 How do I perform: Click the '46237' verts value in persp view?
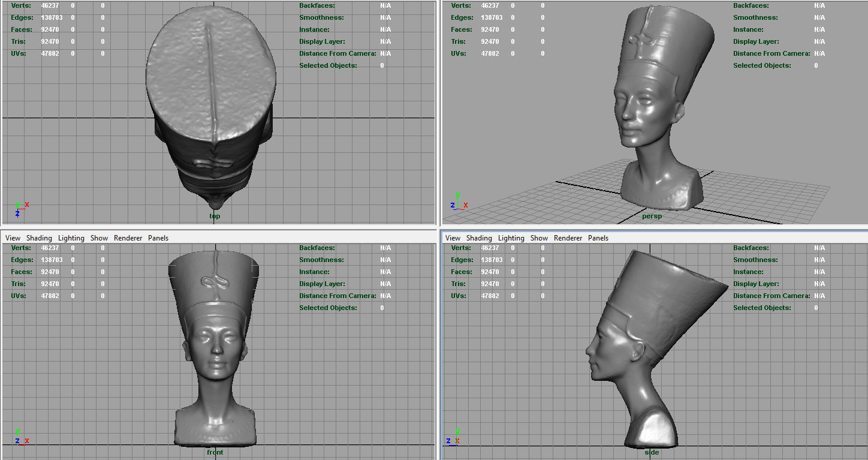click(490, 5)
